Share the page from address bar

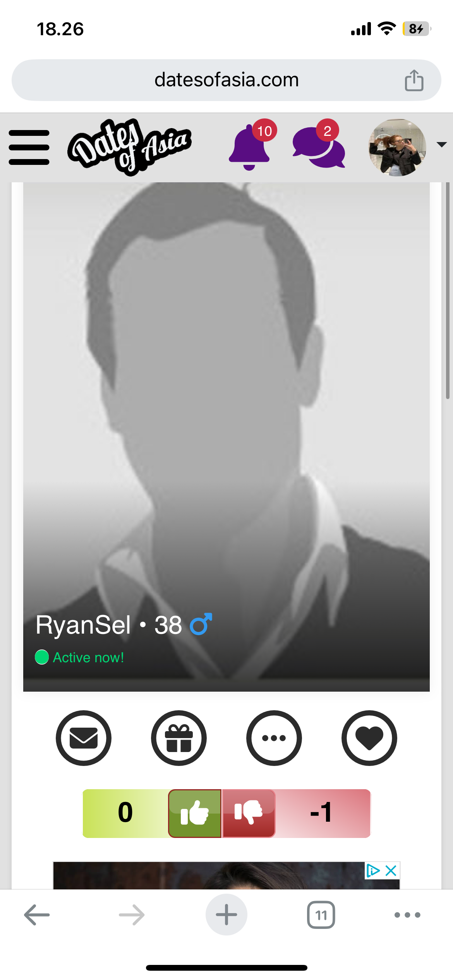click(414, 80)
